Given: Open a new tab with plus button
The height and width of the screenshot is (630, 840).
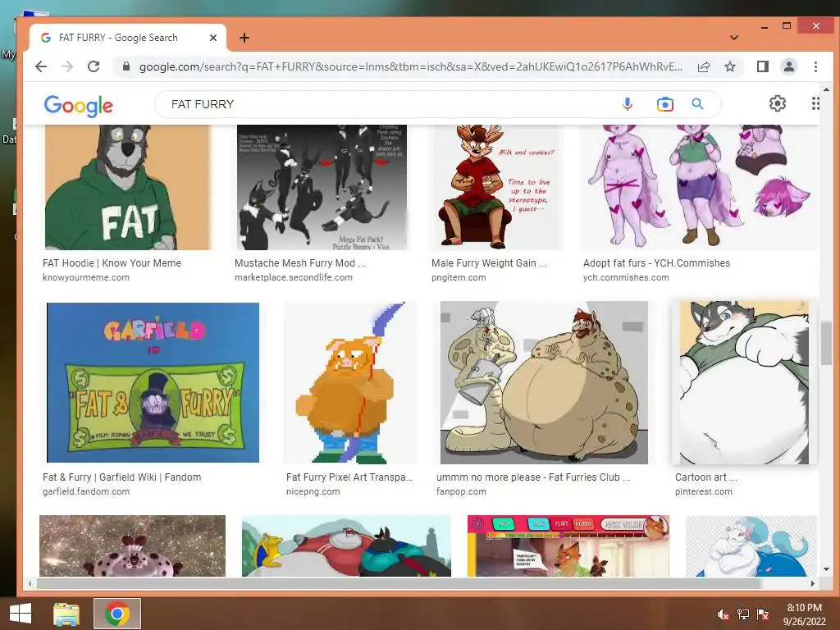Looking at the screenshot, I should (244, 38).
